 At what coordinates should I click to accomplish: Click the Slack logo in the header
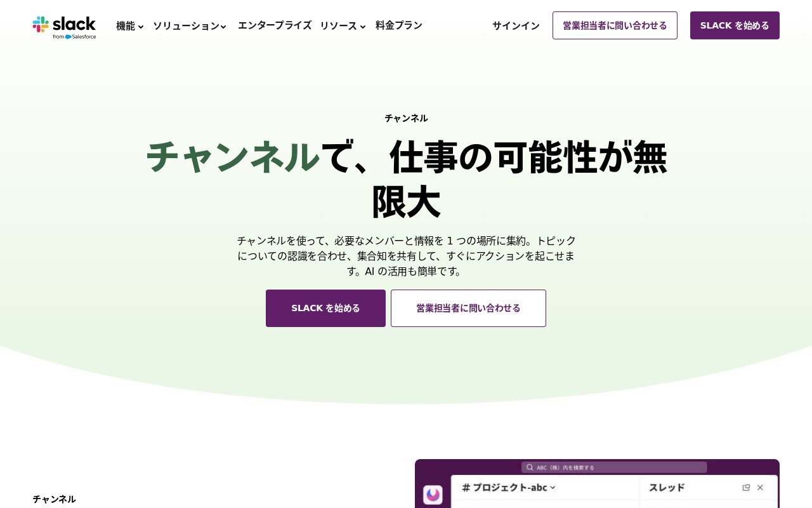[64, 27]
